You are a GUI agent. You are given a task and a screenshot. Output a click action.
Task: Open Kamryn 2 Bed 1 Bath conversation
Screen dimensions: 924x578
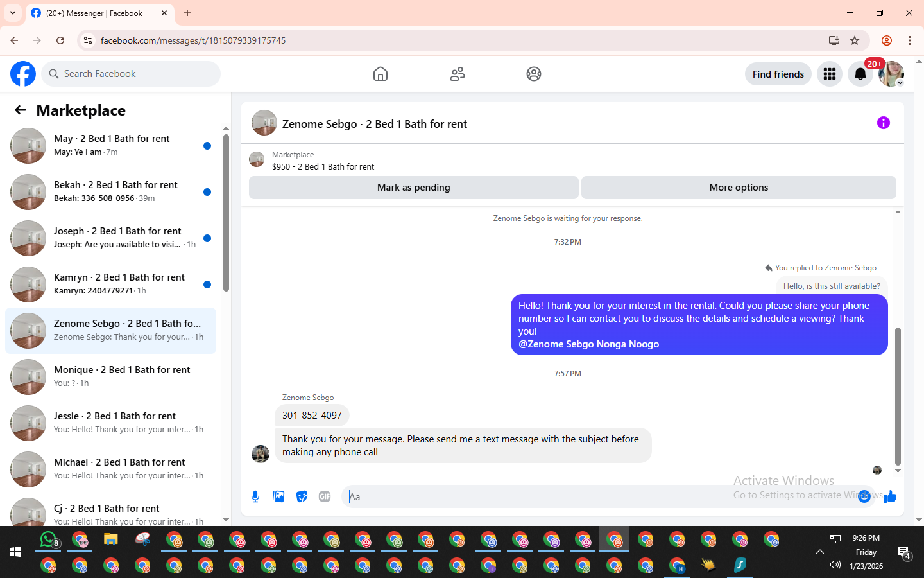click(x=110, y=285)
